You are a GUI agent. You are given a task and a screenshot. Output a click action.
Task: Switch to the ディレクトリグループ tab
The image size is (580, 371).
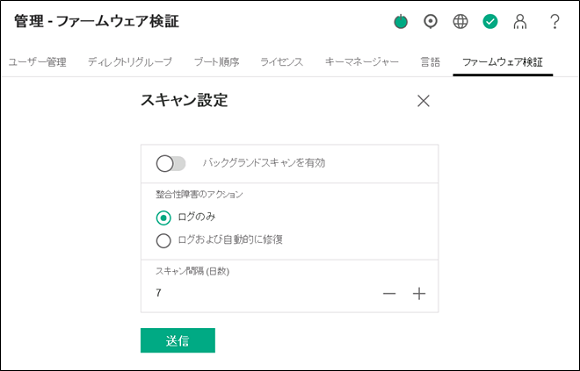[130, 62]
